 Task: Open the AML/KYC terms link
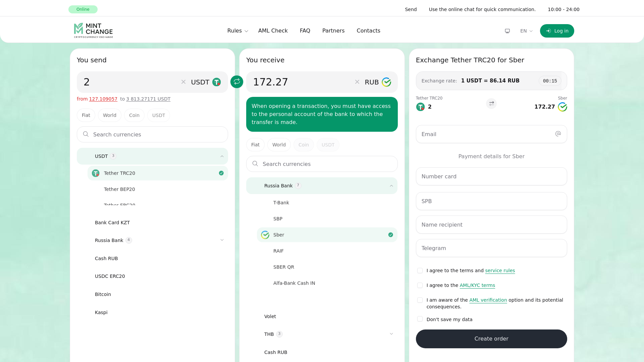477,285
